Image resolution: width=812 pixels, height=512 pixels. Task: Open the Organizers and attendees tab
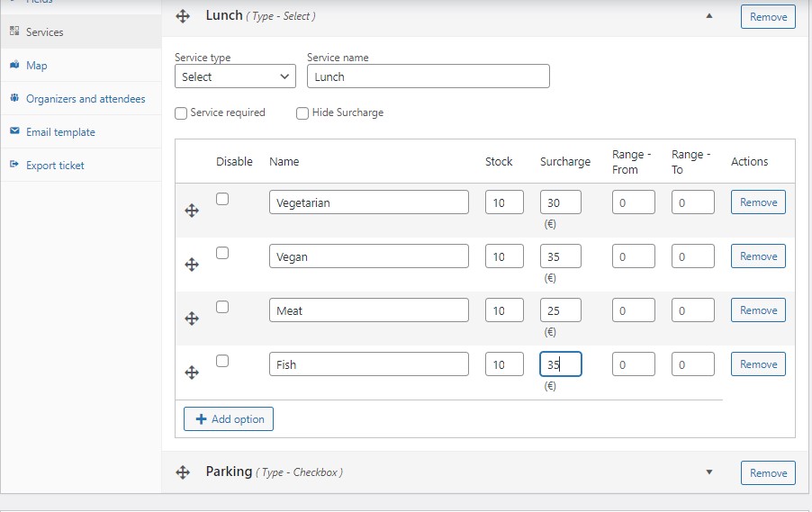tap(85, 99)
